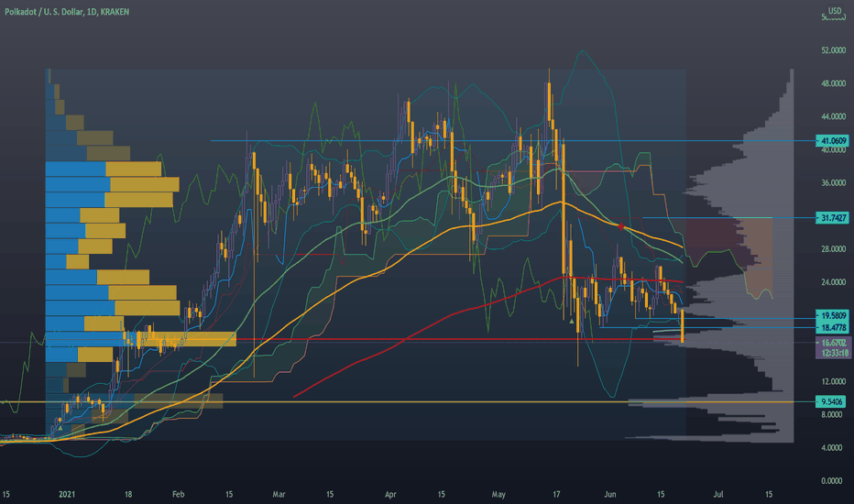Click the Jul date label

pyautogui.click(x=718, y=494)
